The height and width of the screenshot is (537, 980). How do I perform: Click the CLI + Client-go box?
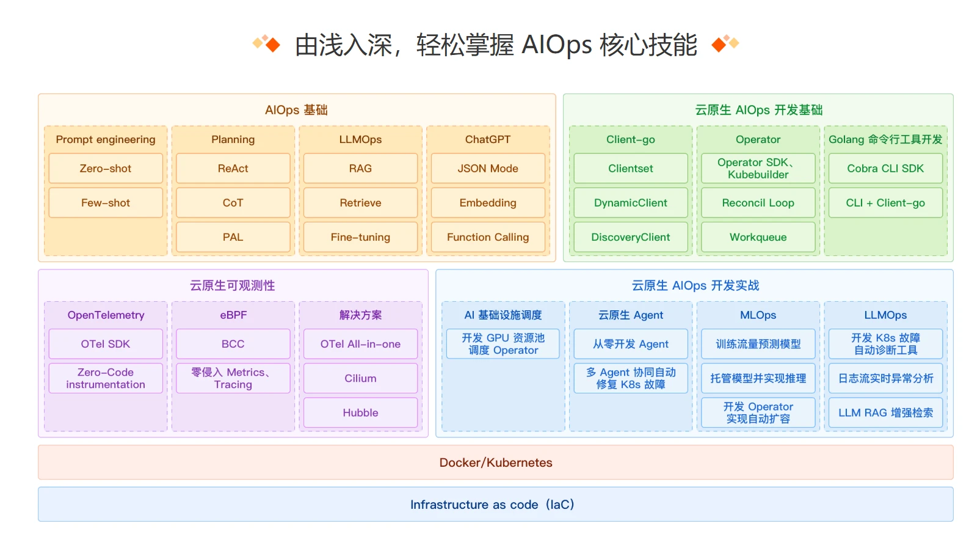(x=886, y=203)
